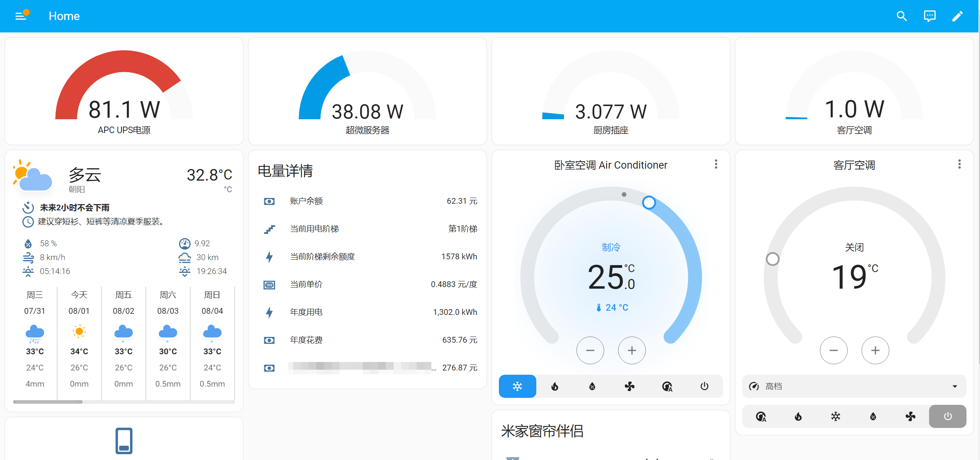The image size is (980, 460).
Task: Click lightning icon beside 当前阶梯剩余额度
Action: (269, 257)
